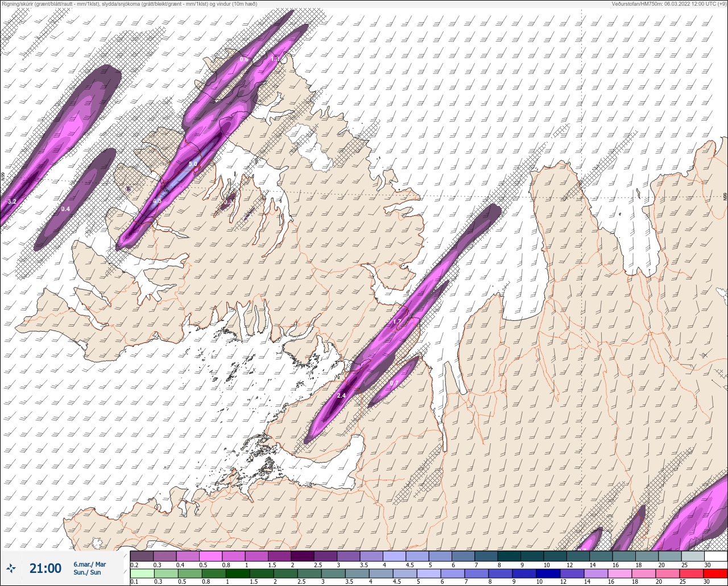Image resolution: width=728 pixels, height=586 pixels.
Task: Click the lower-row red swatch labeled 30
Action: click(x=715, y=573)
